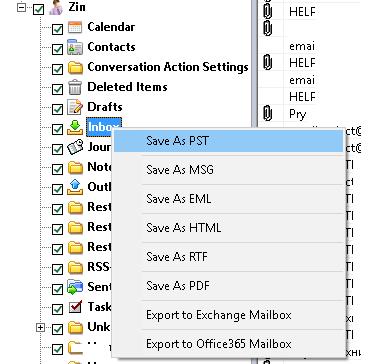384x364 pixels.
Task: Click Conversation Action Settings folder icon
Action: pyautogui.click(x=75, y=67)
